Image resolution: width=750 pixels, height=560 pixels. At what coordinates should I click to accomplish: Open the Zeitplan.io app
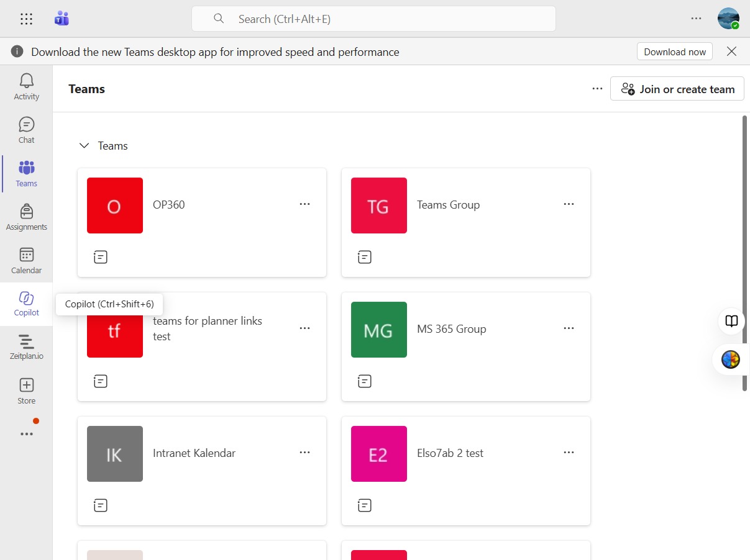[26, 348]
